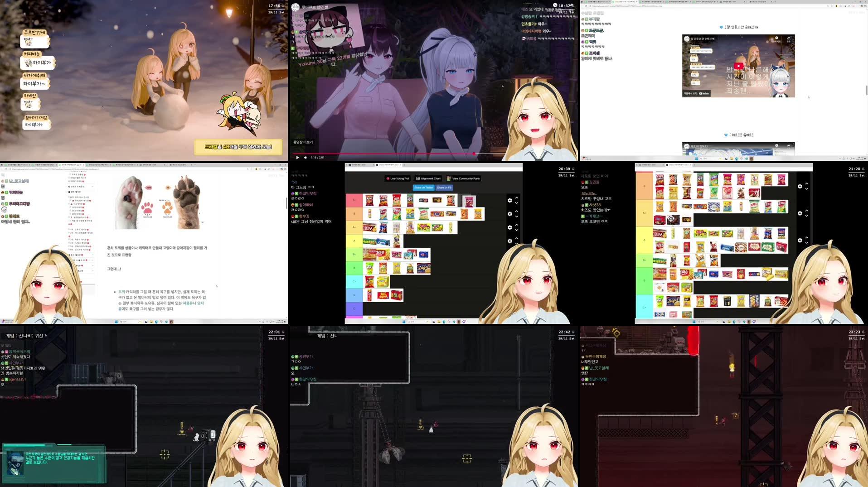Image resolution: width=868 pixels, height=487 pixels.
Task: Move S+ tier up using its chevron
Action: point(518,198)
